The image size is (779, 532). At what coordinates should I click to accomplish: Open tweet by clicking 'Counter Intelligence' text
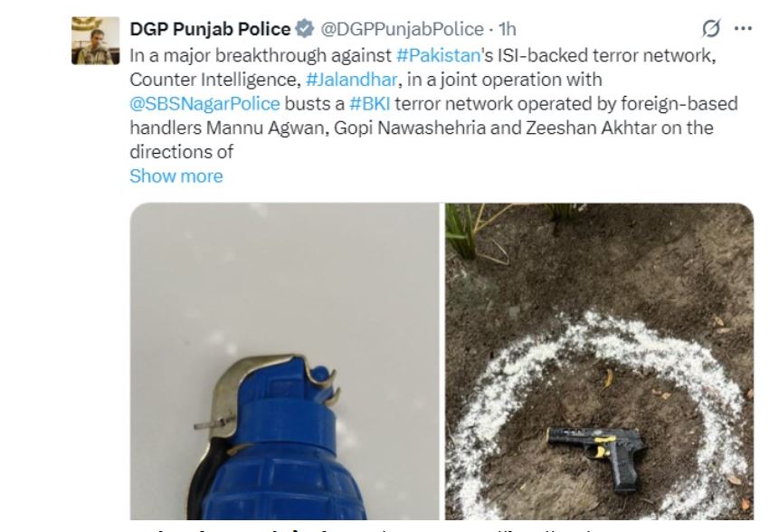pyautogui.click(x=214, y=80)
